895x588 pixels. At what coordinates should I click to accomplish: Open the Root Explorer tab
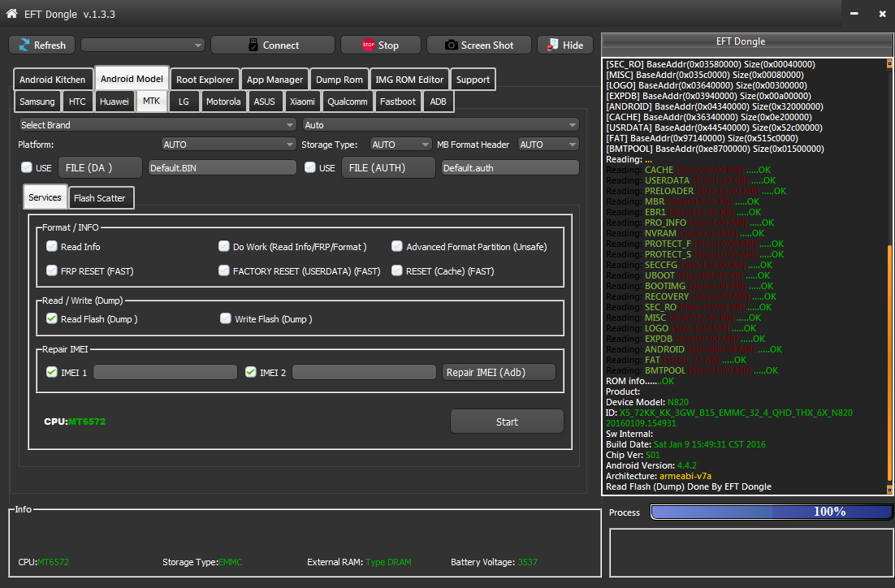(x=205, y=80)
